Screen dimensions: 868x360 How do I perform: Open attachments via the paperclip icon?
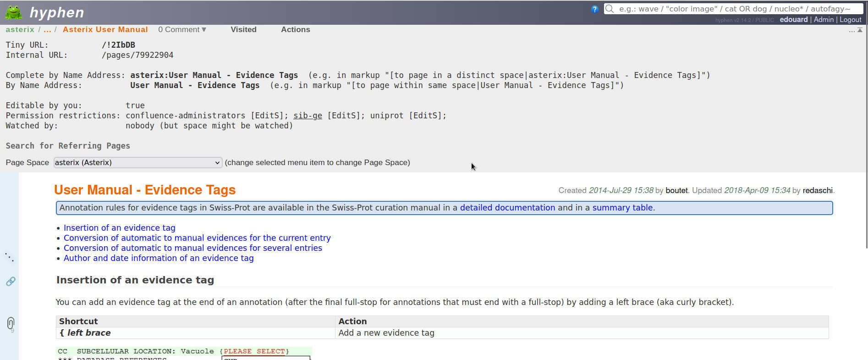[11, 323]
